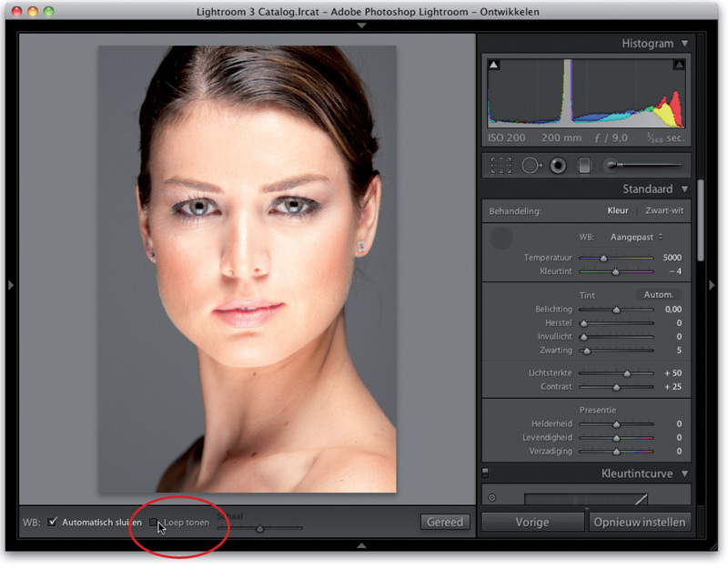This screenshot has height=570, width=728.
Task: Click the Contrast value + 25
Action: [x=672, y=386]
